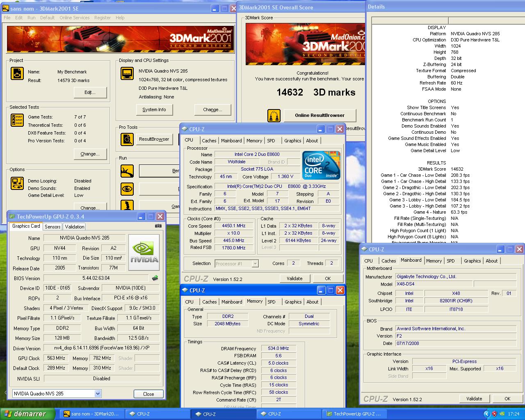Viewport: 525px width, 420px height.
Task: Open Memory tab in CPU-Z Mainboard window
Action: pos(434,260)
